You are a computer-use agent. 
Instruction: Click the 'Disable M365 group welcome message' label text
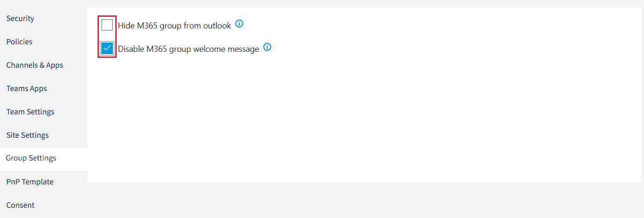point(189,49)
